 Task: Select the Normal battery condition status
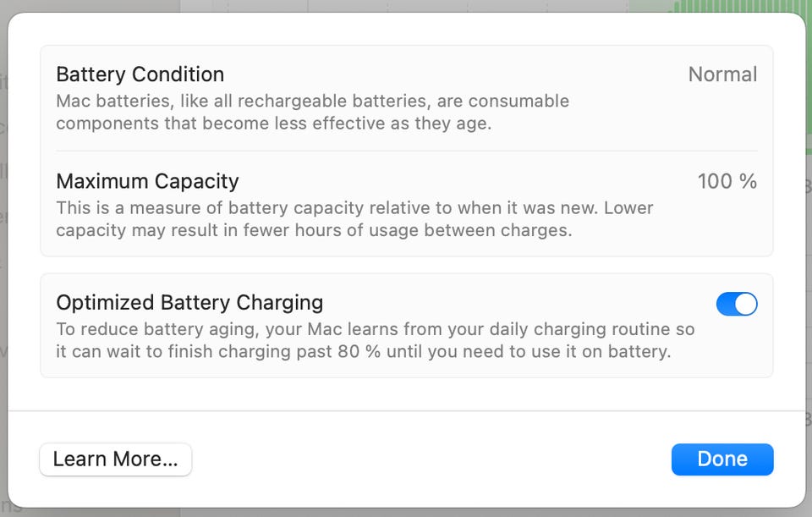(722, 74)
